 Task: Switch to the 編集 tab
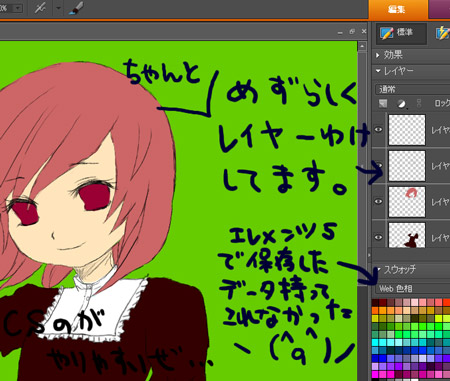tap(398, 9)
